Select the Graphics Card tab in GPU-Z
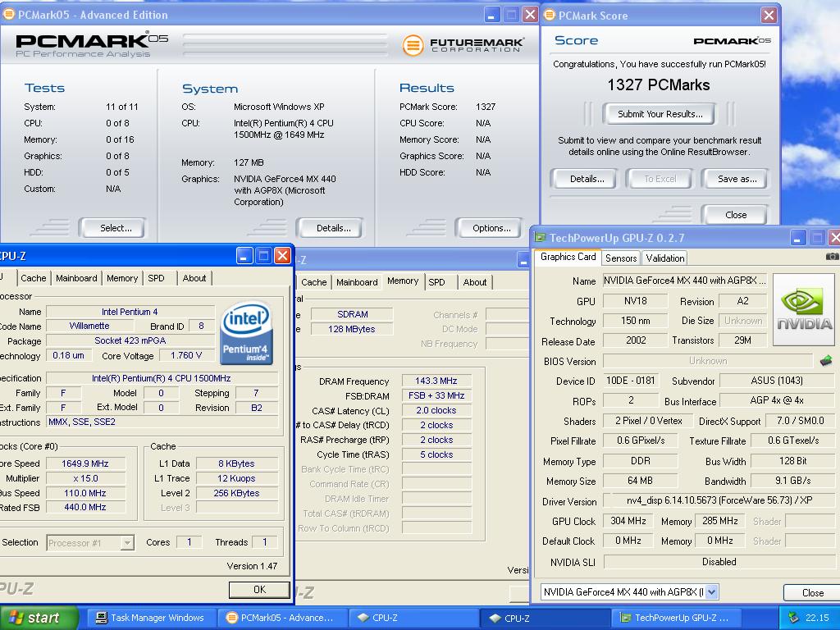This screenshot has height=630, width=840. [x=568, y=257]
